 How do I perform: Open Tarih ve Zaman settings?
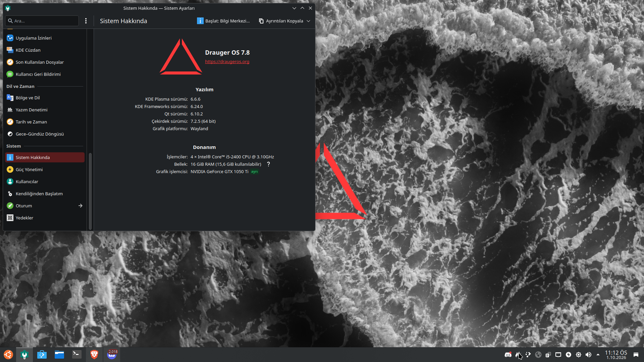click(45, 122)
